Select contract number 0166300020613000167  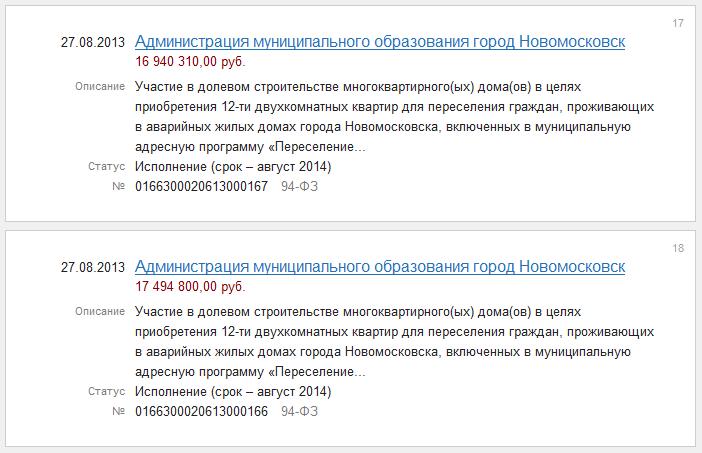click(201, 186)
